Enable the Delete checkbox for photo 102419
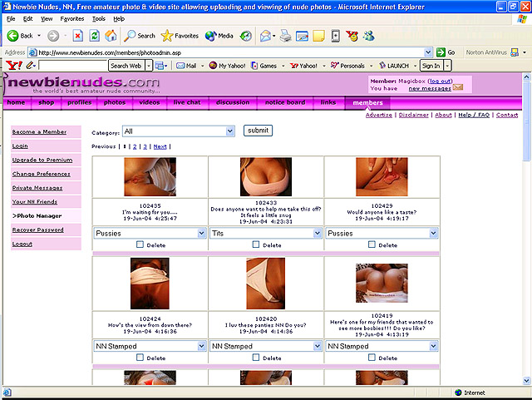 point(372,358)
